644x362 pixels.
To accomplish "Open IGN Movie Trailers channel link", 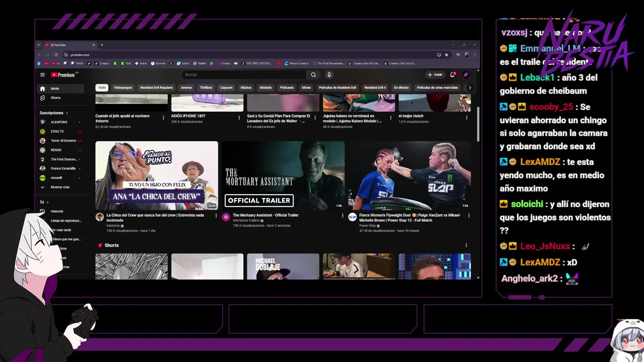I will coord(247,220).
